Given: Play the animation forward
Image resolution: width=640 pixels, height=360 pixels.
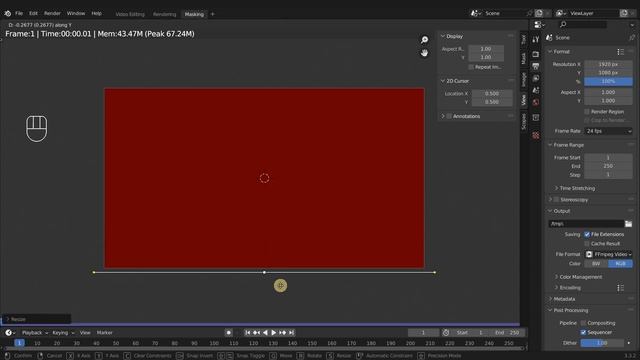Looking at the screenshot, I should tap(274, 333).
